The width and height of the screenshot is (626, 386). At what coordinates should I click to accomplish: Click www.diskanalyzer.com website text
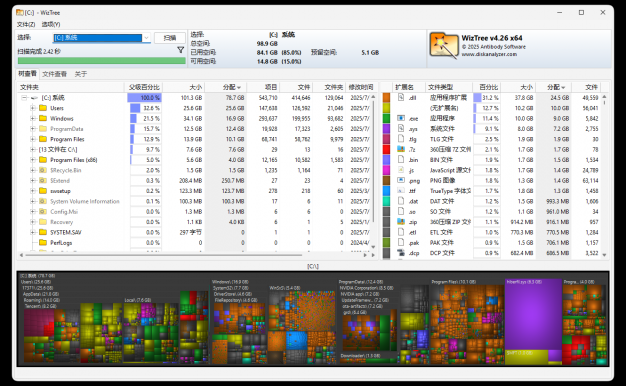coord(489,54)
